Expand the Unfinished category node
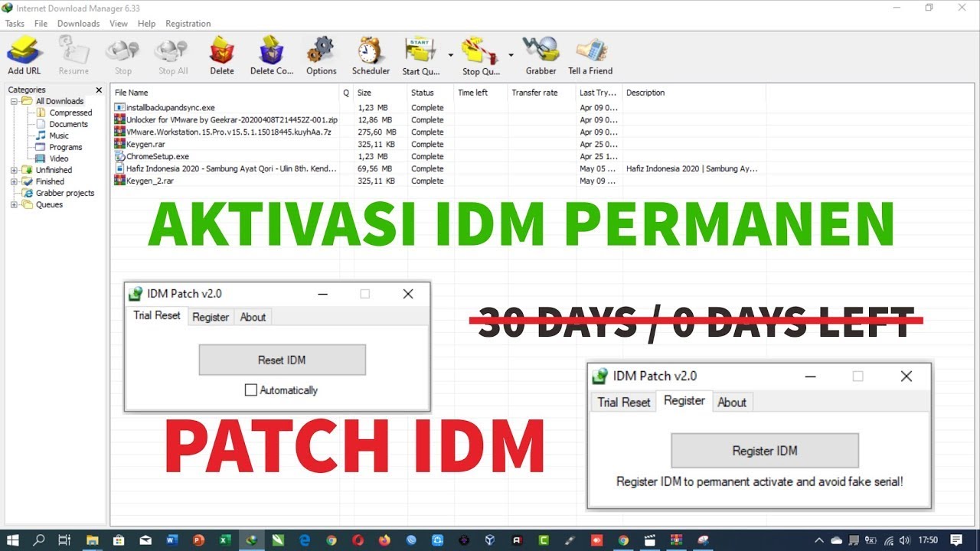 14,170
